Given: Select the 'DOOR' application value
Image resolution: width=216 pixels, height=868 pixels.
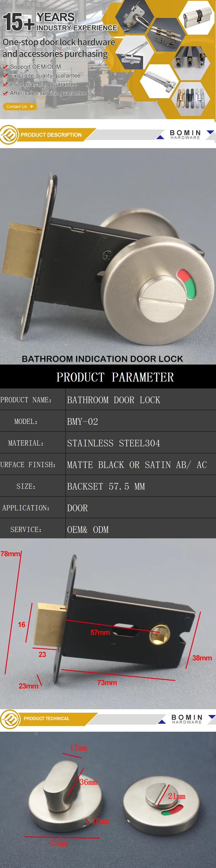Looking at the screenshot, I should [x=77, y=508].
